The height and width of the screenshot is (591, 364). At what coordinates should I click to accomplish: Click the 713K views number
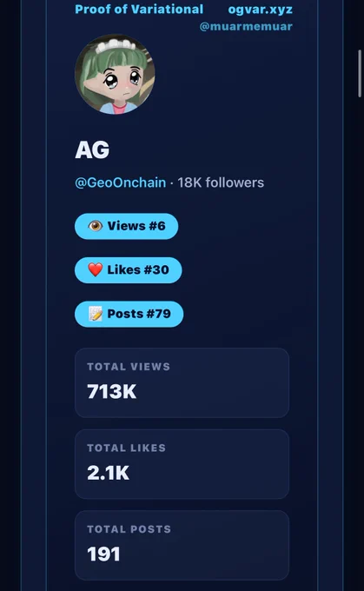[x=111, y=392]
